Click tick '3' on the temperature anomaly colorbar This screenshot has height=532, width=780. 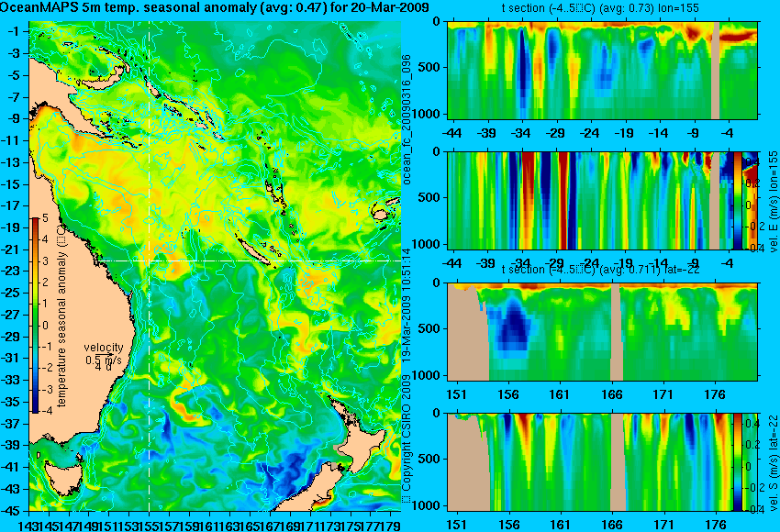tap(45, 261)
